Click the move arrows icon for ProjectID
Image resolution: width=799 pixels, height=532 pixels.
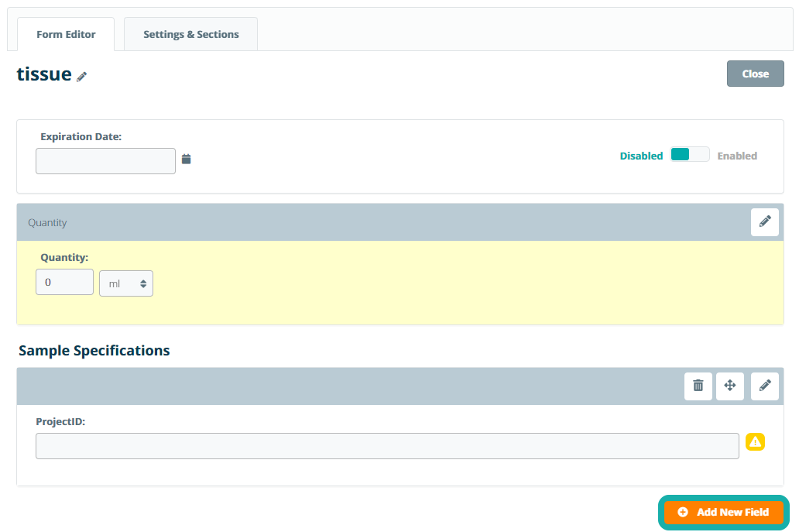tap(729, 386)
